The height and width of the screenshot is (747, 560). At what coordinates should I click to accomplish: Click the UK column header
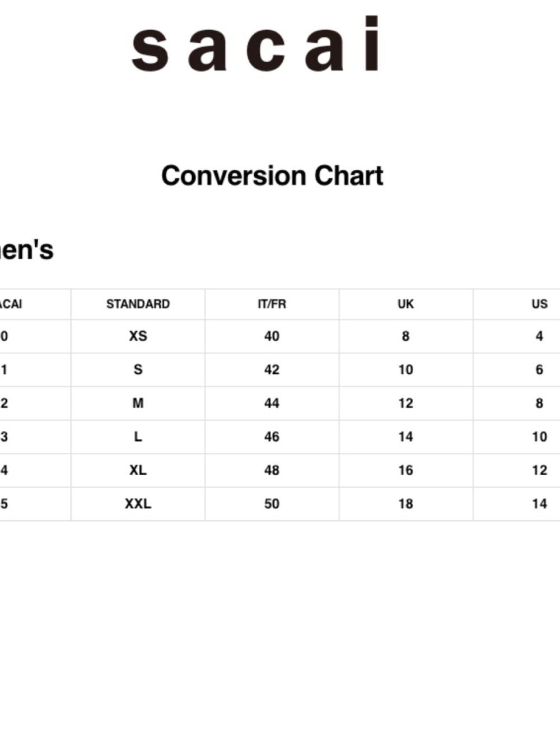[x=405, y=304]
